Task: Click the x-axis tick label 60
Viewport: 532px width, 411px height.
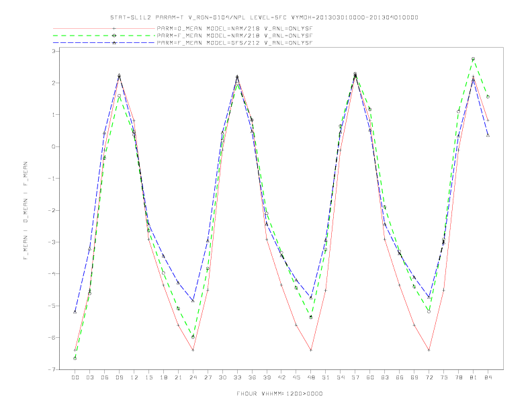Action: coord(370,377)
